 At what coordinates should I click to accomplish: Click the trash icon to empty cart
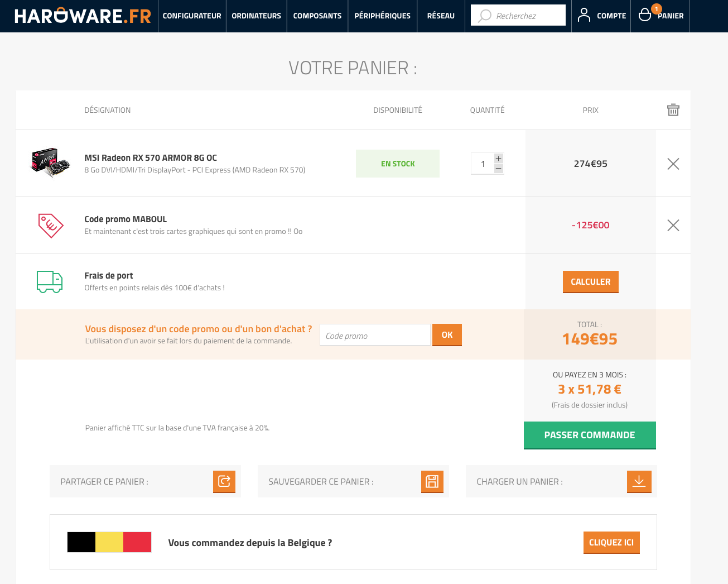(x=673, y=110)
